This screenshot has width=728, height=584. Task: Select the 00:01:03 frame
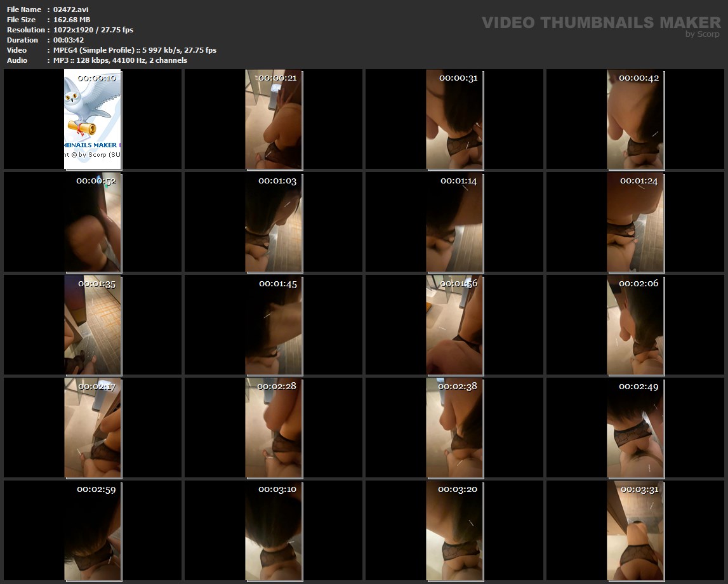pyautogui.click(x=274, y=222)
